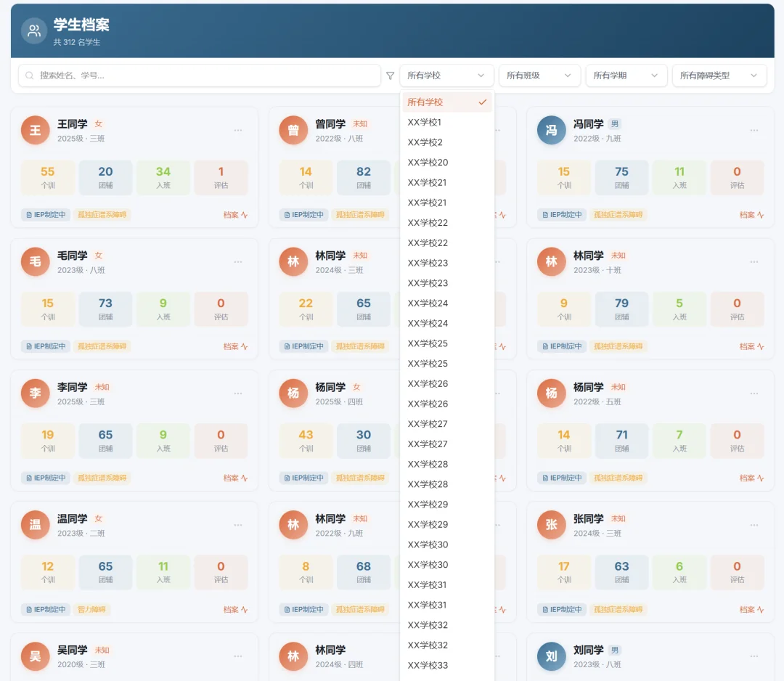Click the 智力障碍 tag on 温同学's card
Screen dimensions: 784x681
[x=91, y=609]
